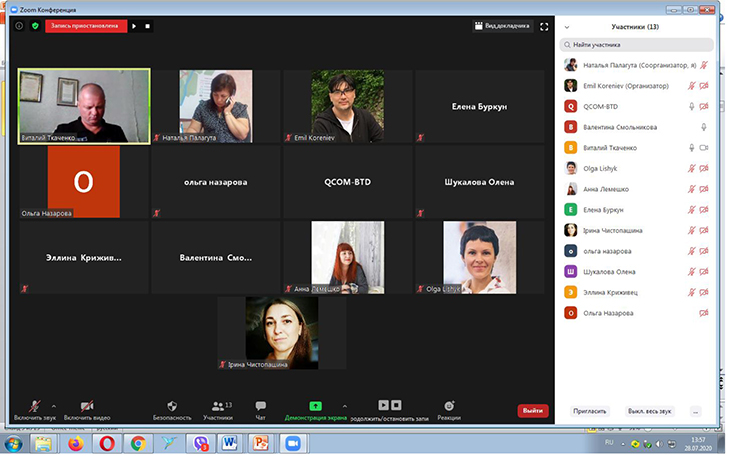Expand screen share options arrow
The width and height of the screenshot is (750, 463).
(x=344, y=406)
